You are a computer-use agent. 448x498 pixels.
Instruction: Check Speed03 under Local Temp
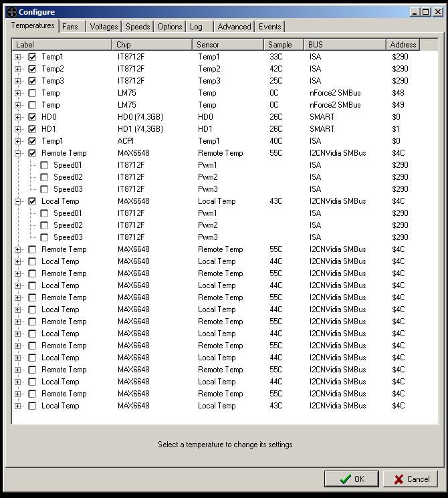(x=45, y=237)
